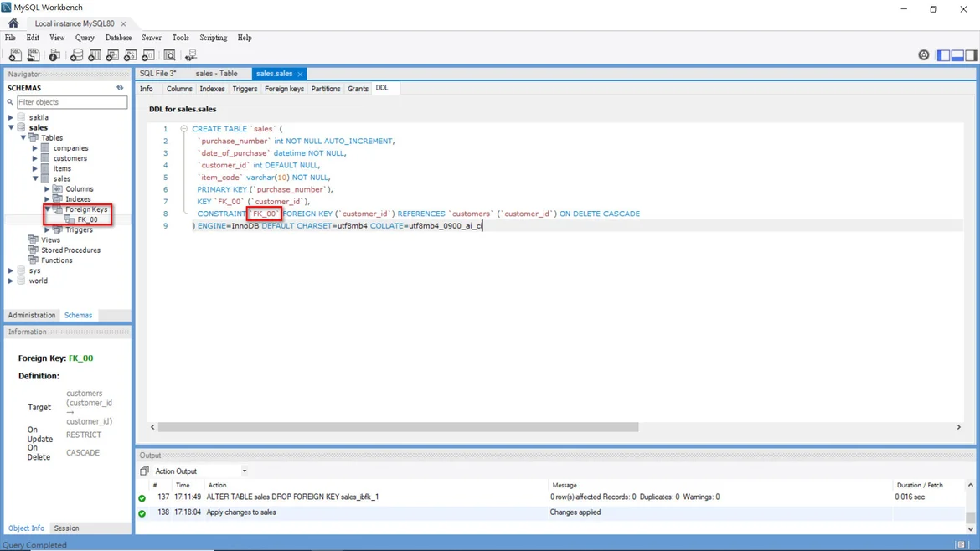Open the object inspector toolbar icon
Image resolution: width=980 pixels, height=551 pixels.
pos(54,55)
